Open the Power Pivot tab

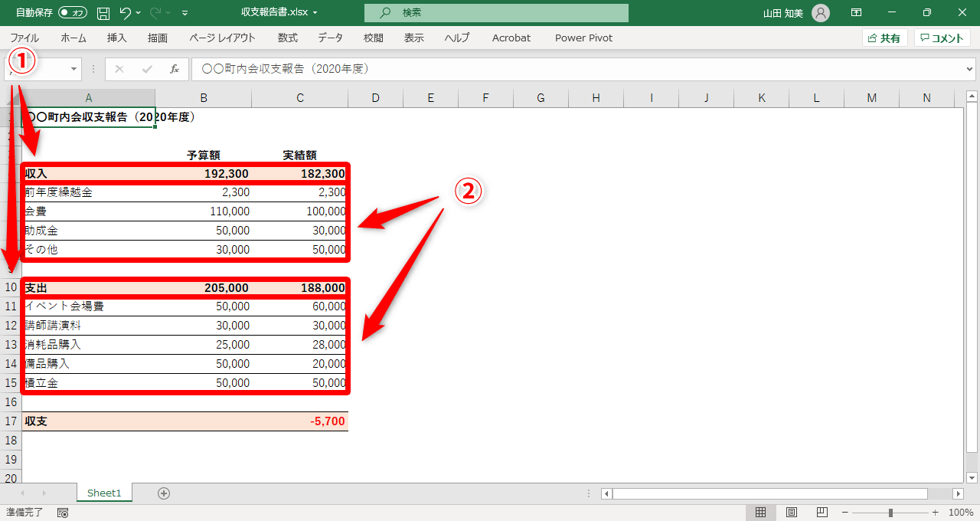584,38
